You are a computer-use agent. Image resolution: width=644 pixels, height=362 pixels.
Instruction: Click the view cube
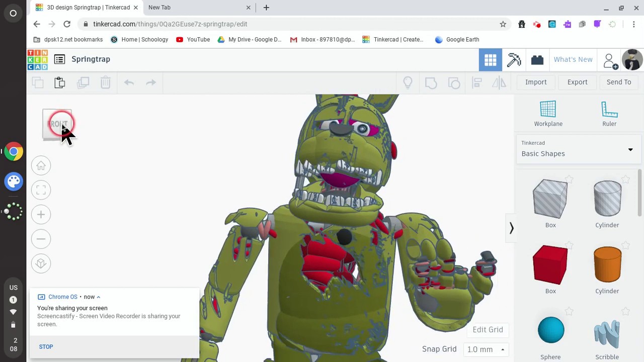[58, 125]
